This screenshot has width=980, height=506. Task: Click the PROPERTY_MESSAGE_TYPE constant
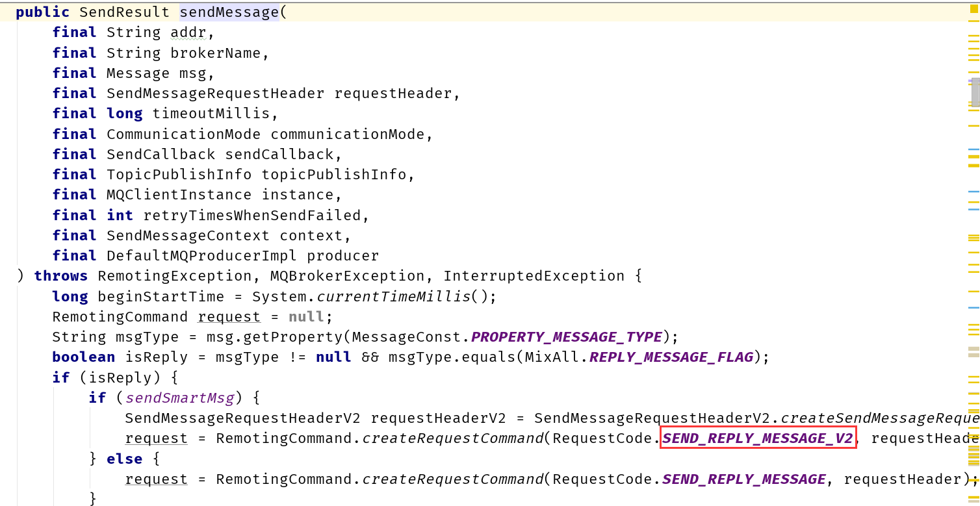(x=567, y=336)
